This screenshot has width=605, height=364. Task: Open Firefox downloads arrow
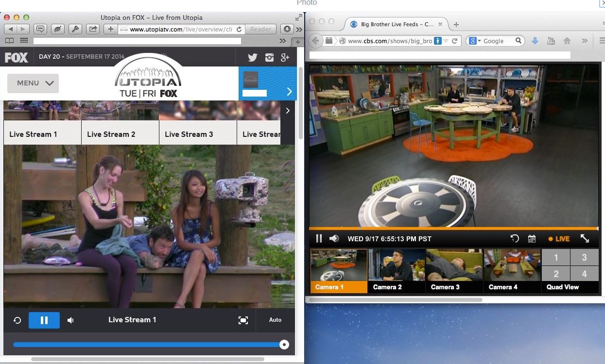[535, 41]
